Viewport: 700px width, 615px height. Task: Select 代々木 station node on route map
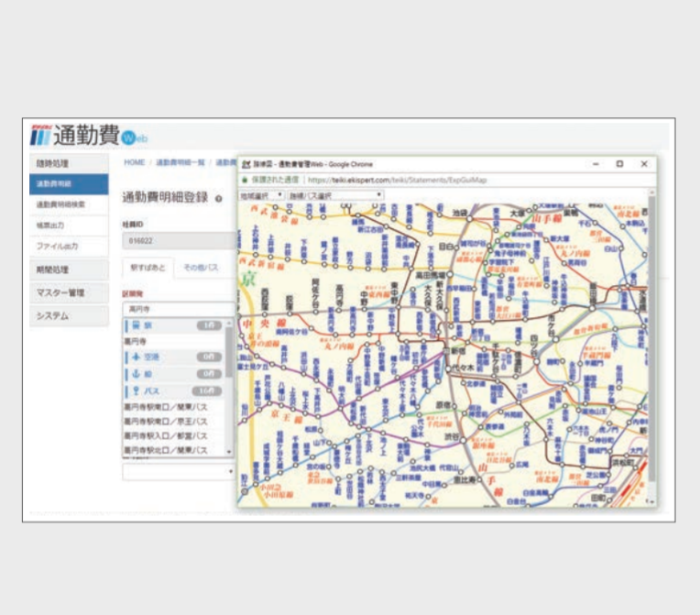[448, 369]
